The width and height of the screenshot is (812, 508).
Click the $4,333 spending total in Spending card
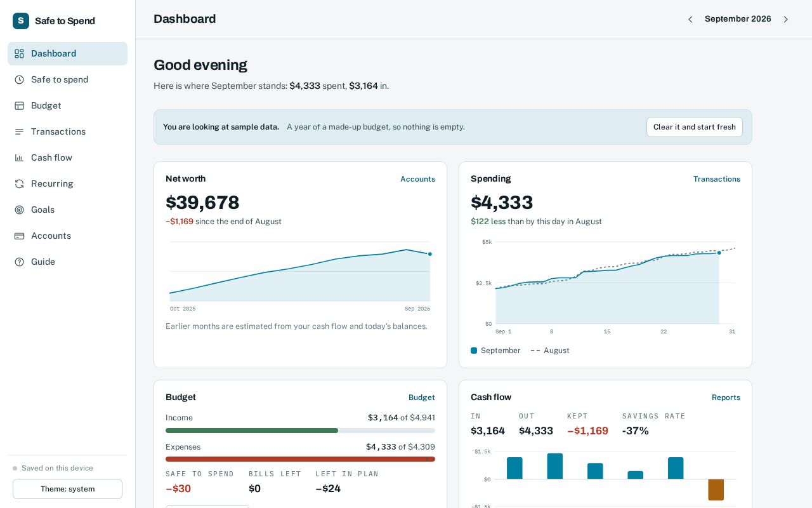[x=502, y=203]
